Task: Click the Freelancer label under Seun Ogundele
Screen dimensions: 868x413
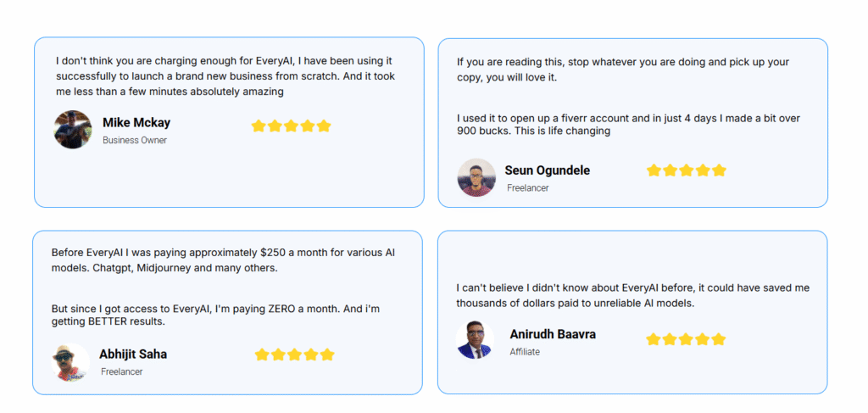Action: (x=527, y=188)
